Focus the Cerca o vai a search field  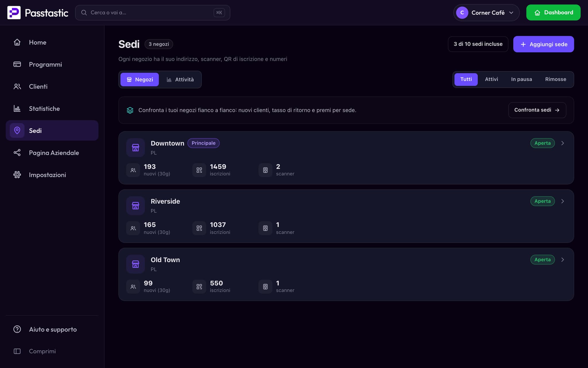point(152,13)
